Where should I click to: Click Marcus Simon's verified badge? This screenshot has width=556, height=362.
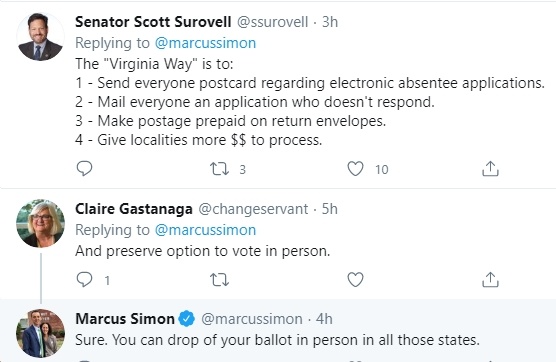(x=187, y=319)
